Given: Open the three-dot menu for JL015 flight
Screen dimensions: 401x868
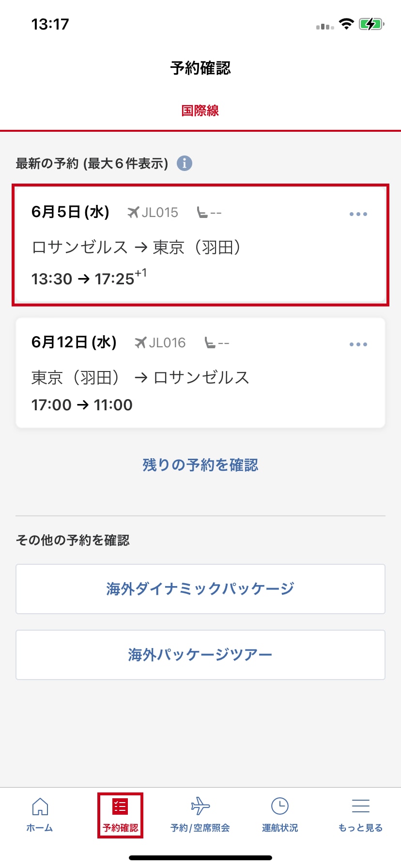Looking at the screenshot, I should (358, 214).
